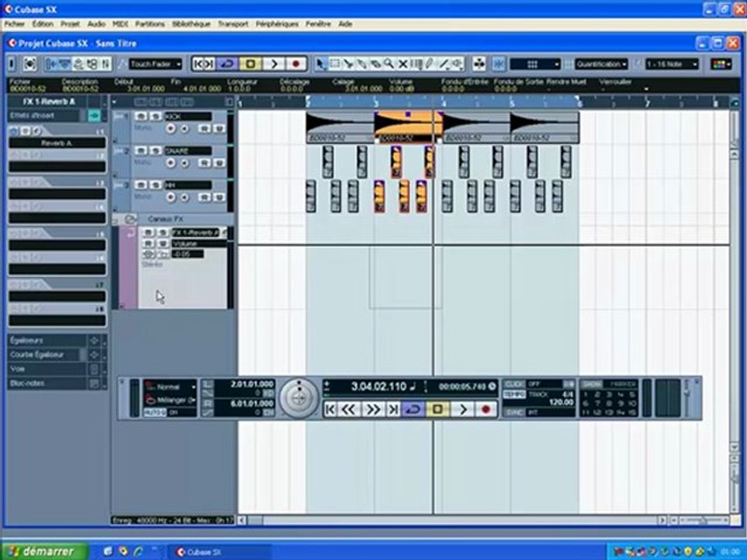Toggle SYNC in the transport panel
This screenshot has width=747, height=560.
514,412
